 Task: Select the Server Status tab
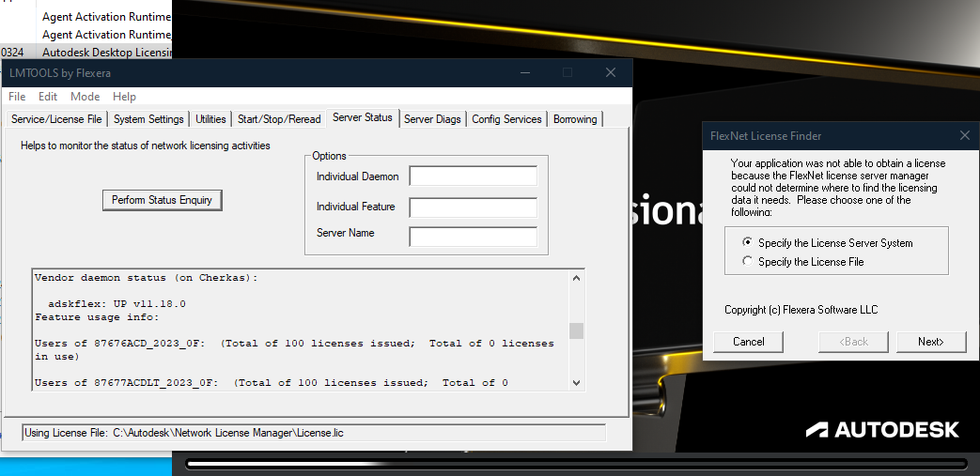click(363, 116)
